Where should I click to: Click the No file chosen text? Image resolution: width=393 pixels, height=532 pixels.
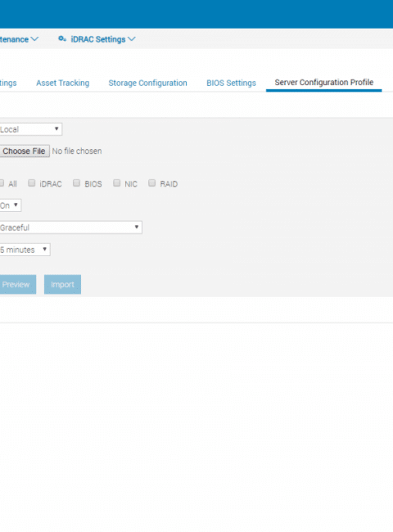pos(77,151)
